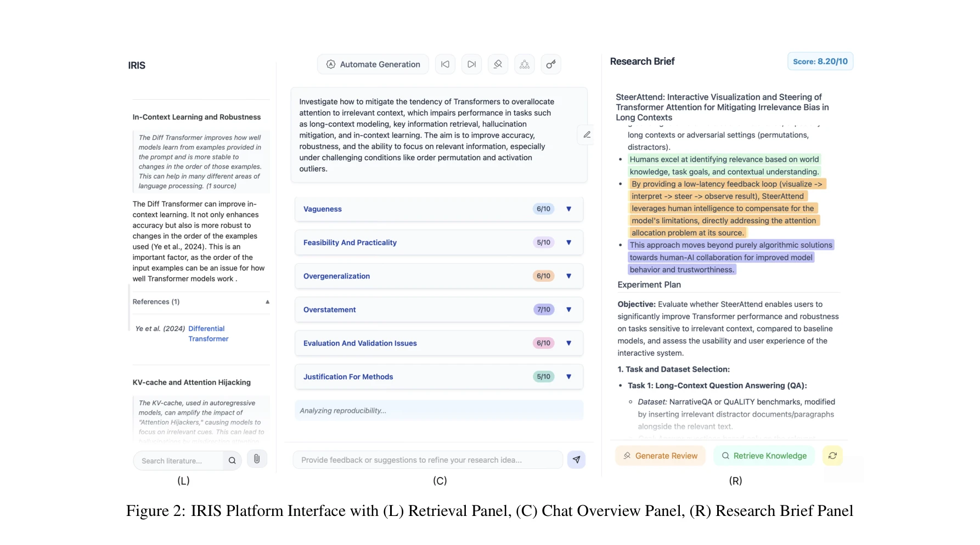Click the skip-to-previous step icon
The width and height of the screenshot is (980, 545).
pyautogui.click(x=445, y=65)
